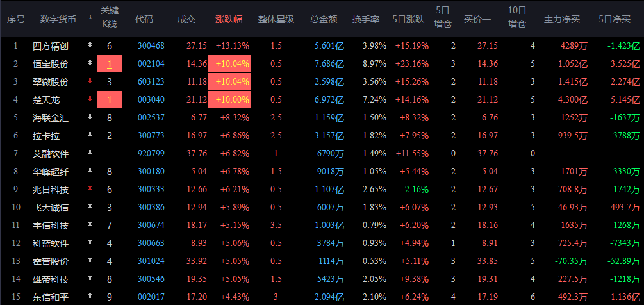Click the red marker icon beside 翠微股份
644x305 pixels.
(x=90, y=81)
